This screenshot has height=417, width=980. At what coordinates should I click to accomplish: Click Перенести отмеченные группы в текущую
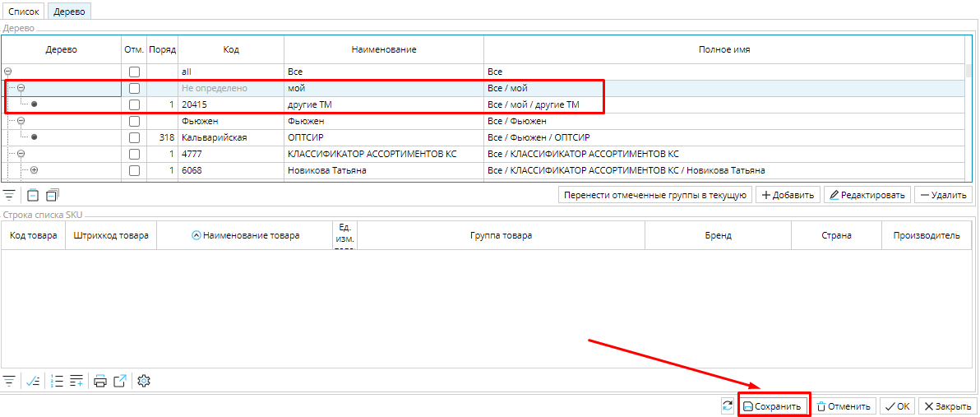pyautogui.click(x=654, y=195)
